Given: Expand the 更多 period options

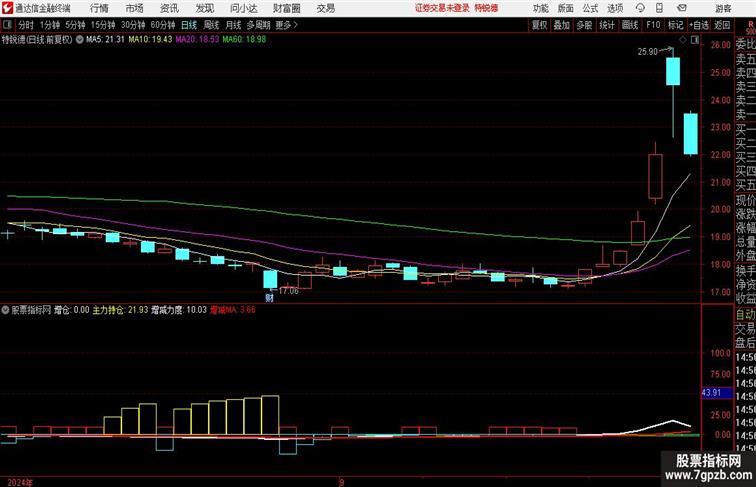Looking at the screenshot, I should (x=286, y=25).
